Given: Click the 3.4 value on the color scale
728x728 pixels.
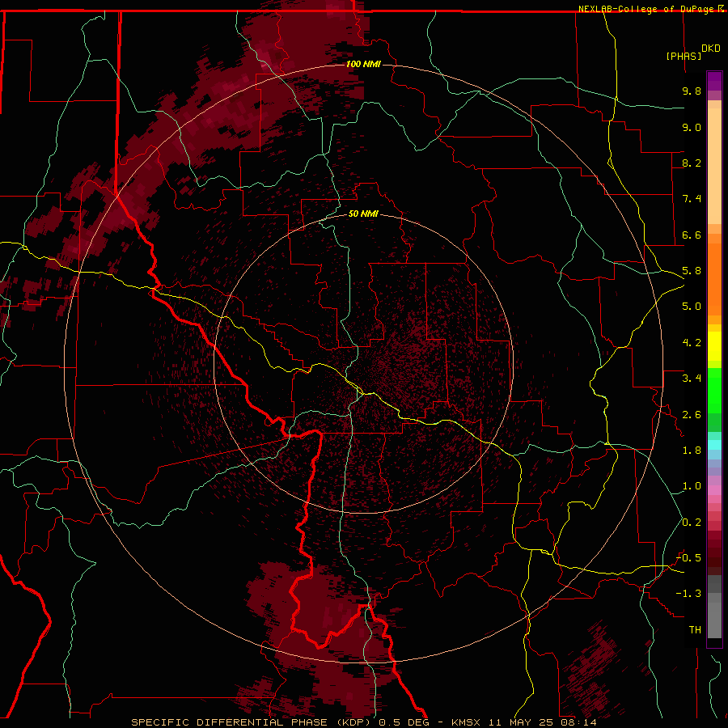Looking at the screenshot, I should 692,379.
